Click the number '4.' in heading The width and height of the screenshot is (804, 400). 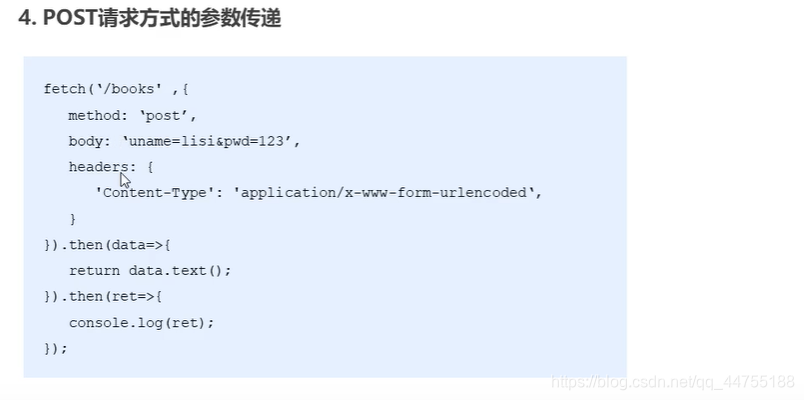[x=28, y=18]
